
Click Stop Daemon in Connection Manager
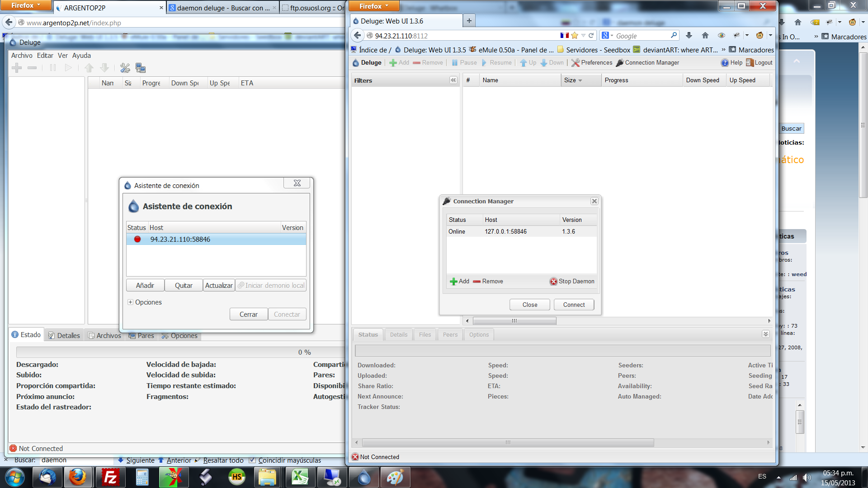572,281
